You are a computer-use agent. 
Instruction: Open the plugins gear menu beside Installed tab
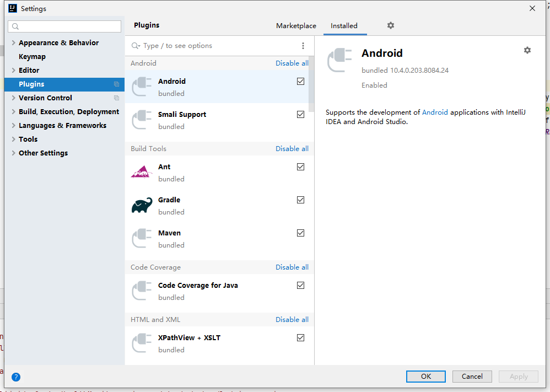391,25
